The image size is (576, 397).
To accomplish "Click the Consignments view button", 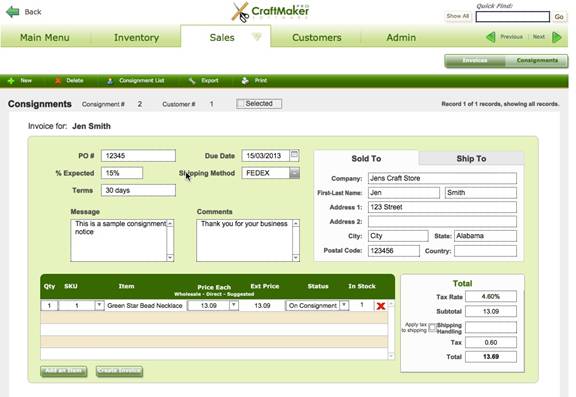I will point(537,61).
